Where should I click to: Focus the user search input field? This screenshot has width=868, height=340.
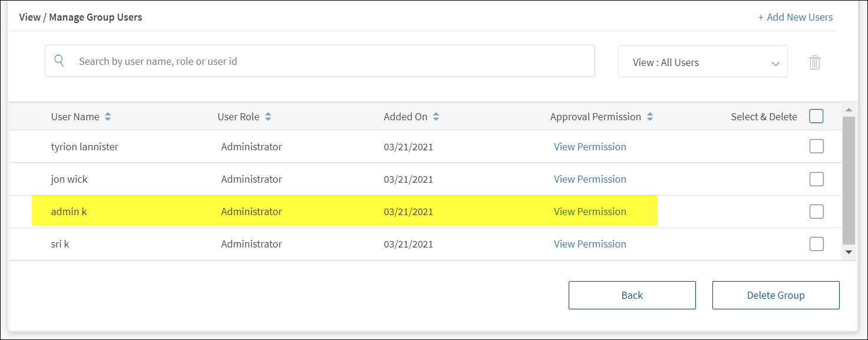(330, 61)
